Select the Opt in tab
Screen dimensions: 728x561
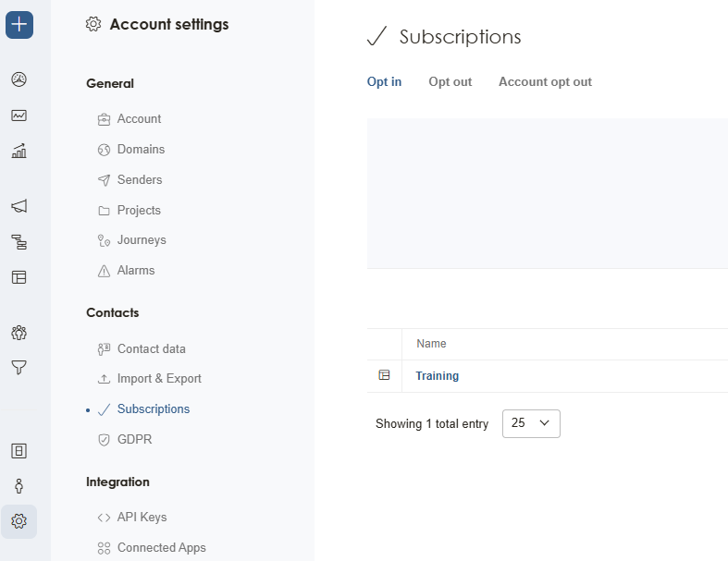[384, 82]
